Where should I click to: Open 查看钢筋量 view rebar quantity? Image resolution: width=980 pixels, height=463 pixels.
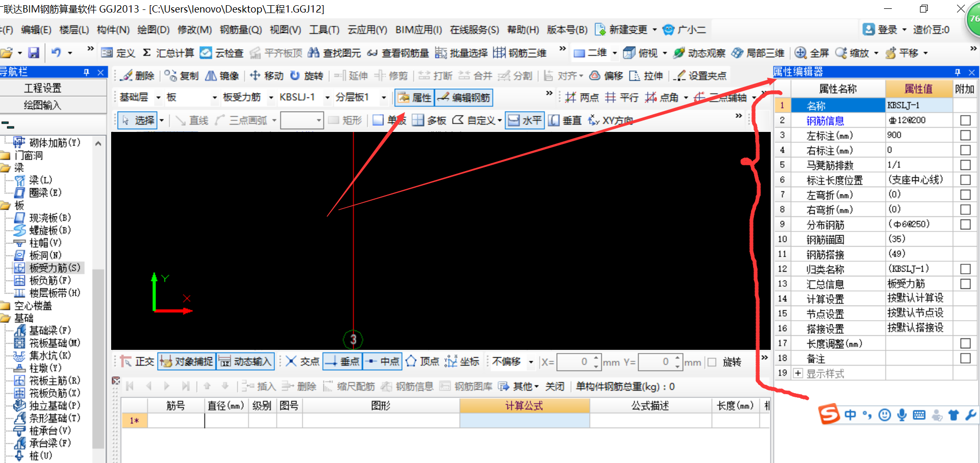[x=398, y=53]
